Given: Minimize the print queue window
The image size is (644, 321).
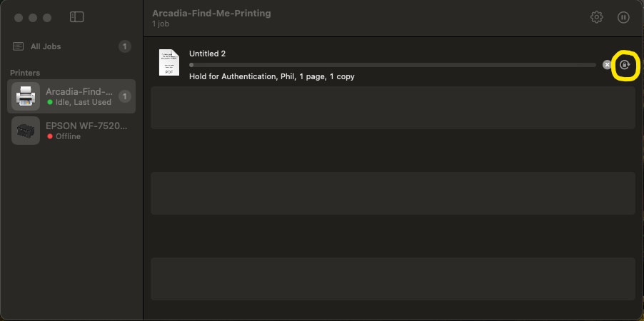Looking at the screenshot, I should 33,17.
